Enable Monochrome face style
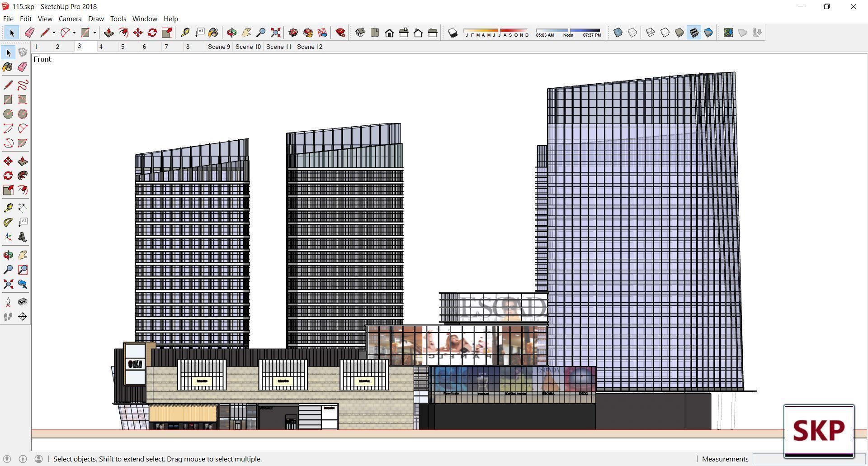The width and height of the screenshot is (868, 466). (x=708, y=33)
